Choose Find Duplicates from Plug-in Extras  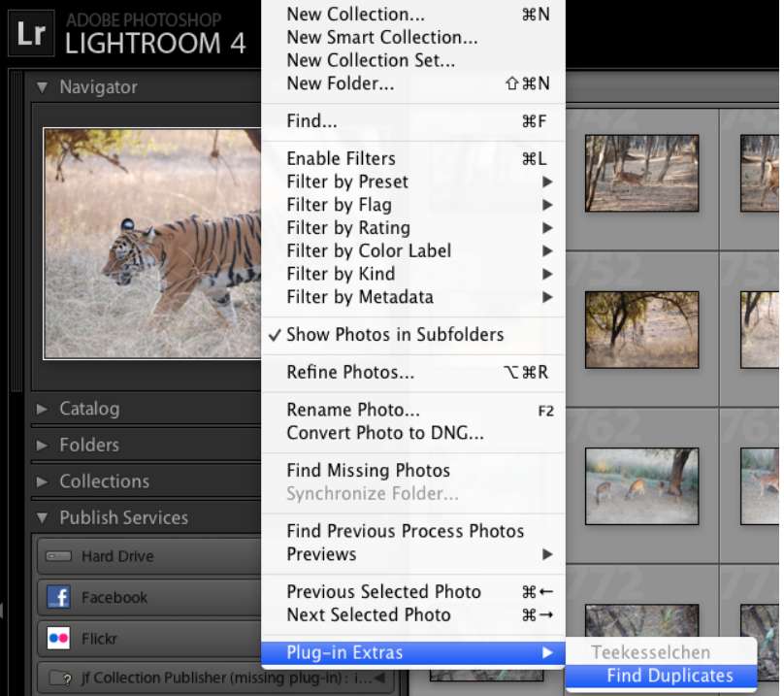click(670, 676)
